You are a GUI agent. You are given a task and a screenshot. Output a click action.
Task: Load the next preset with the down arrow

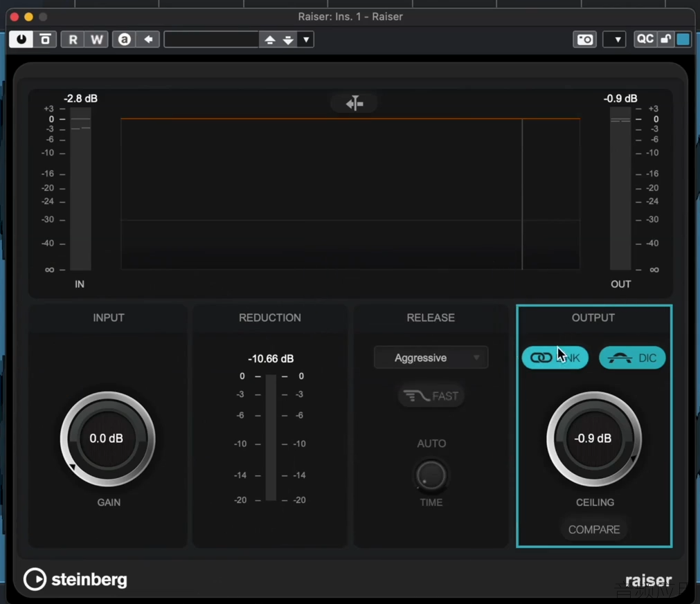(x=289, y=39)
